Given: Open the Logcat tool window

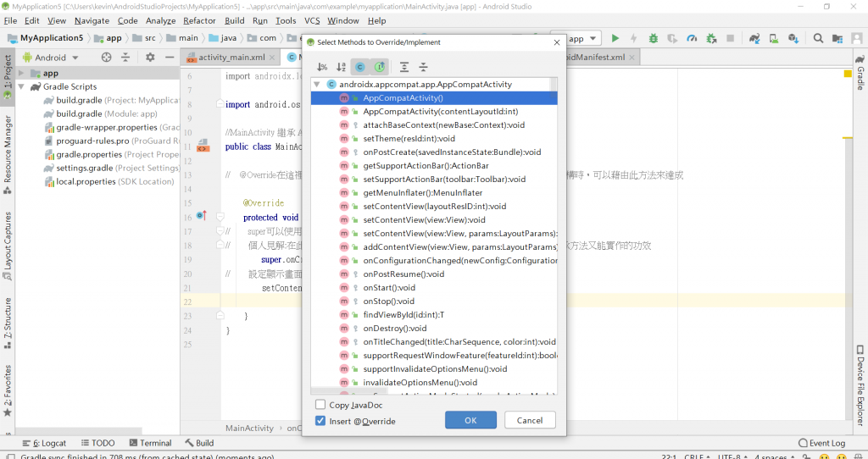Looking at the screenshot, I should pos(44,444).
